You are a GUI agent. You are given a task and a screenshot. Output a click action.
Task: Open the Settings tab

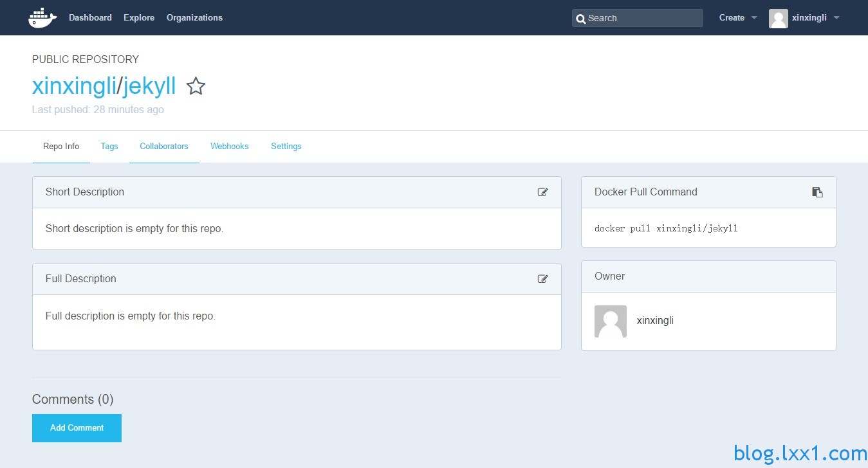click(x=286, y=147)
